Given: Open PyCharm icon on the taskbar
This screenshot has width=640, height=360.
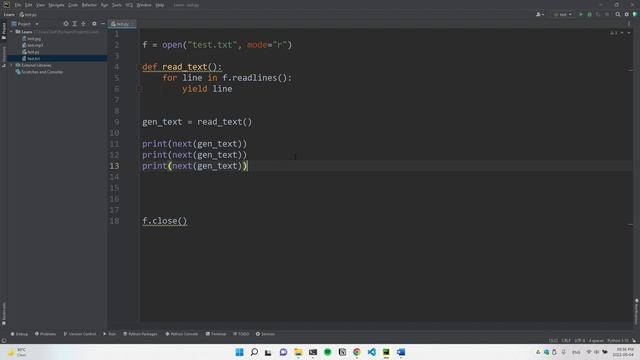Looking at the screenshot, I should click(386, 352).
